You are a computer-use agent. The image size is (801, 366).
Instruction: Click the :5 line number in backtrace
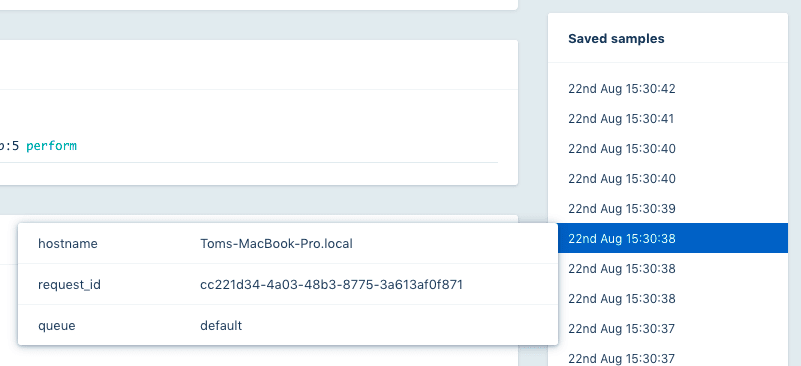point(10,146)
